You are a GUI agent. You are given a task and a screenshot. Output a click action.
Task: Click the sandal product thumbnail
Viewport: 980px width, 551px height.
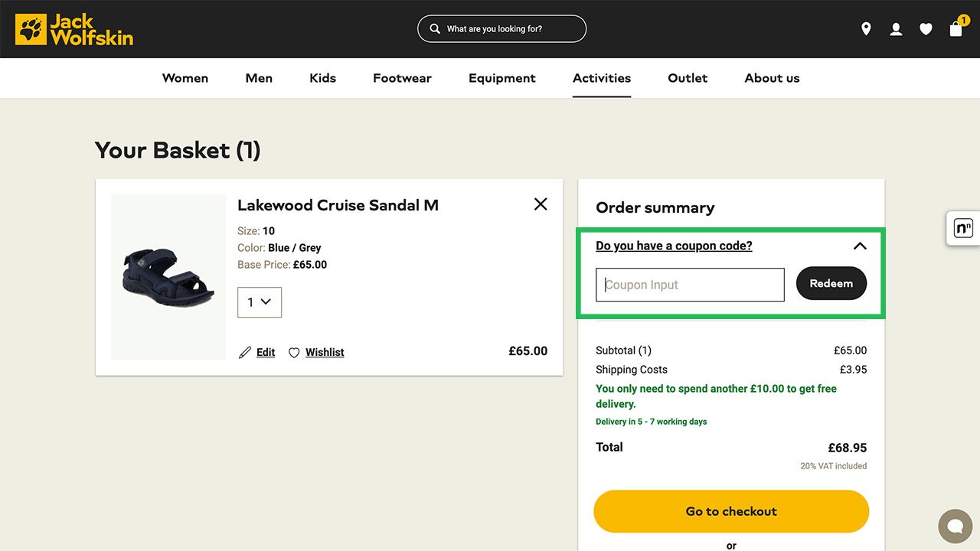[x=168, y=277]
